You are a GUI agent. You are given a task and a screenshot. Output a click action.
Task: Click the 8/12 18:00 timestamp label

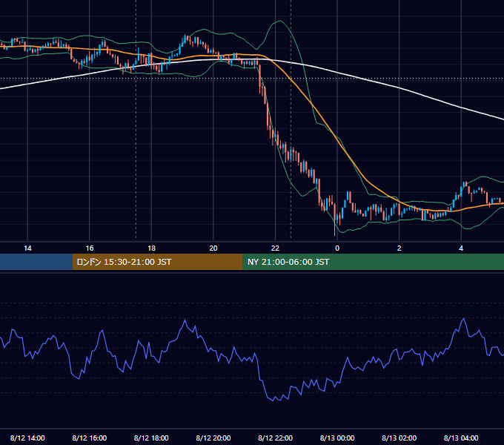(x=151, y=438)
